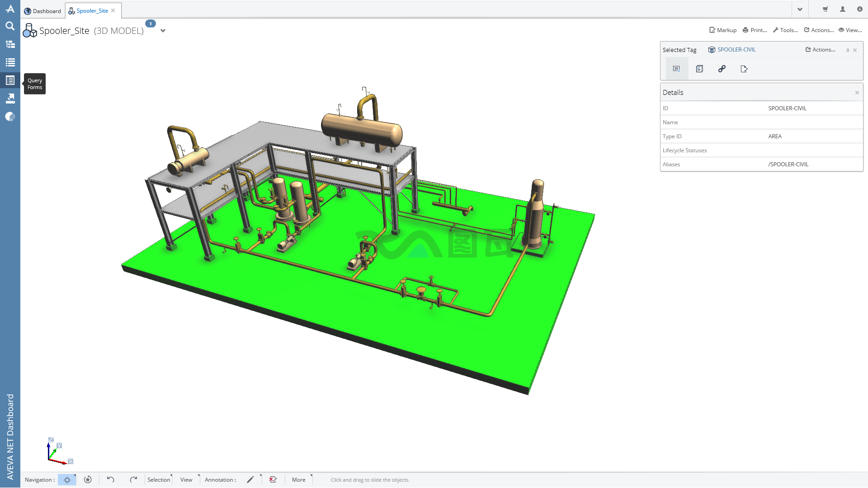Select the annotation pen tool
868x488 pixels.
click(250, 480)
